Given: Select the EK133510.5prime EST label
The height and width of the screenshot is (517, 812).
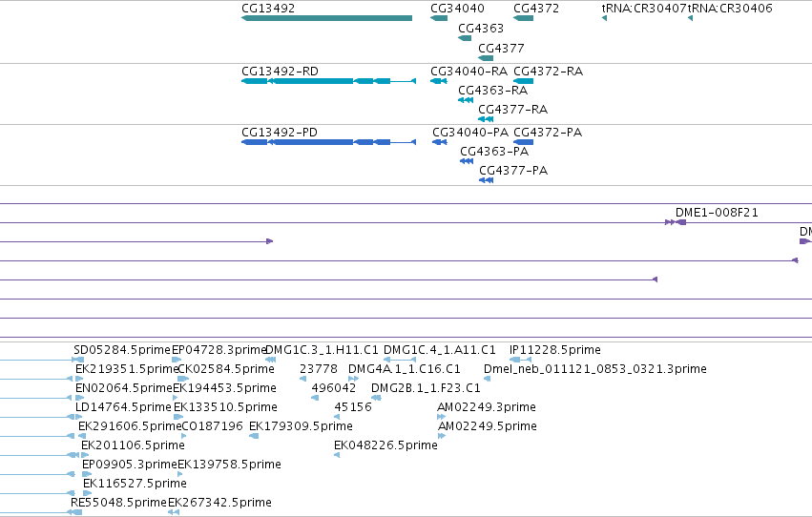Looking at the screenshot, I should click(x=225, y=408).
